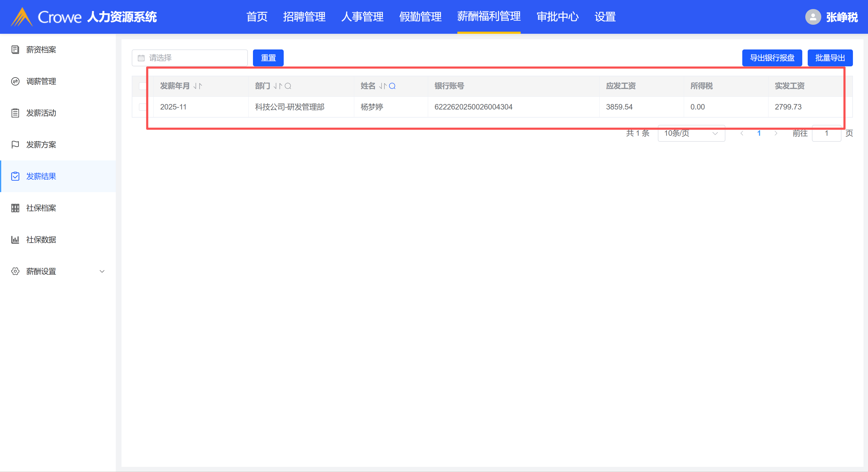Click the 薪资档案 sidebar icon

[15, 49]
